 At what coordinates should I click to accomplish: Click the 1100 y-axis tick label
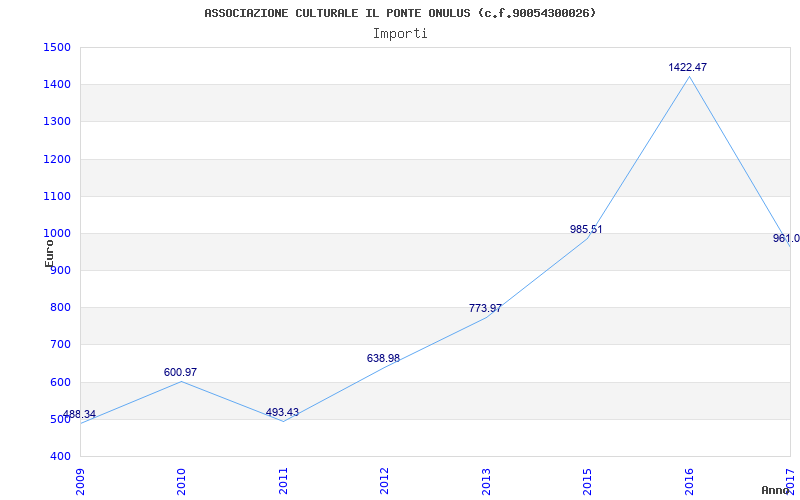tap(57, 196)
